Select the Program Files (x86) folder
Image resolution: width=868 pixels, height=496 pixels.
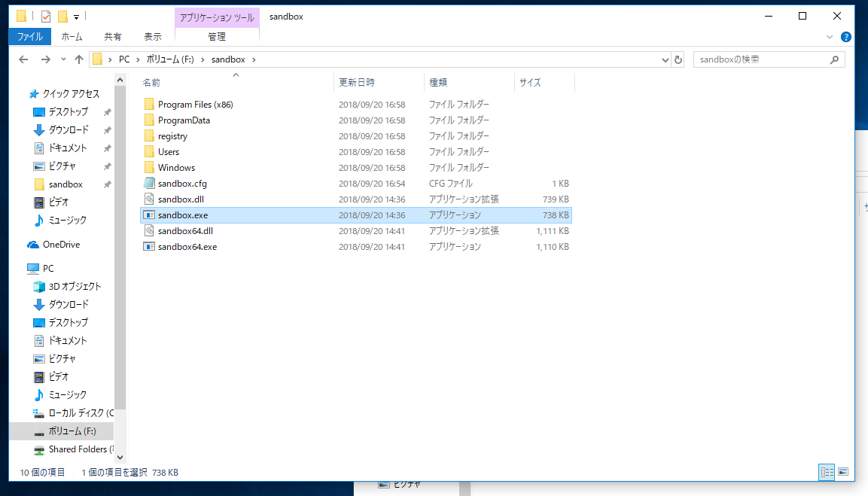[196, 104]
